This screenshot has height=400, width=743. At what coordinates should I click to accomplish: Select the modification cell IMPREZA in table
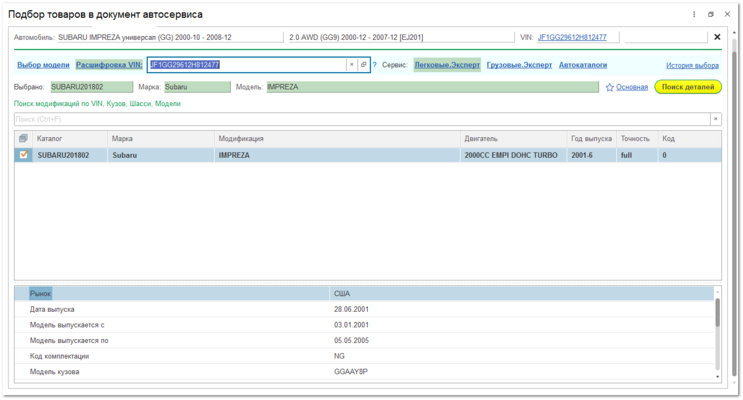click(337, 155)
